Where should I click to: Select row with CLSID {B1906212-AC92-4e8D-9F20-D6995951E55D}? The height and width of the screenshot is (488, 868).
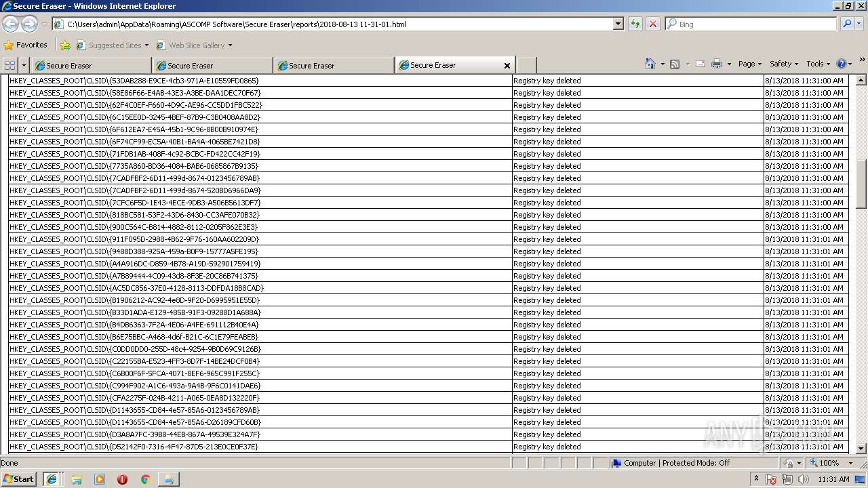click(x=429, y=300)
